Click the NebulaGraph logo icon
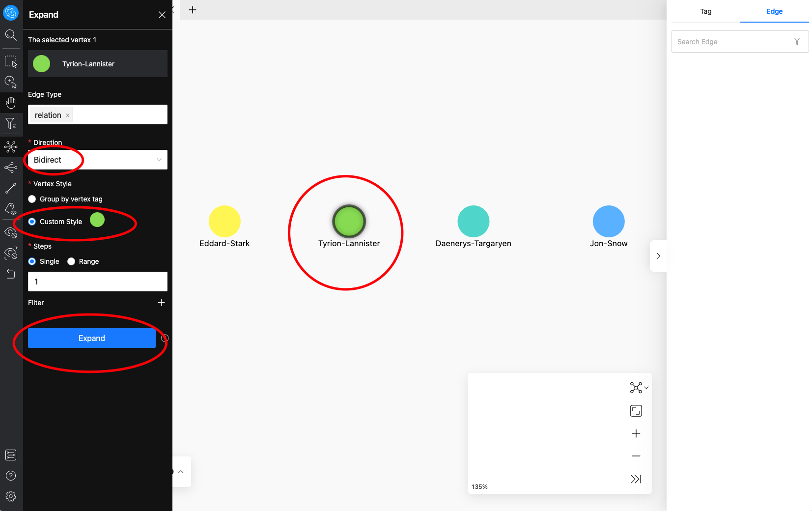This screenshot has height=511, width=812. 11,12
